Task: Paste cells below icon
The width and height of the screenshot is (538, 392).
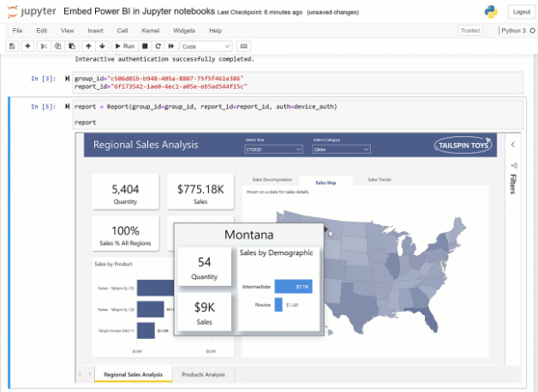Action: click(72, 46)
